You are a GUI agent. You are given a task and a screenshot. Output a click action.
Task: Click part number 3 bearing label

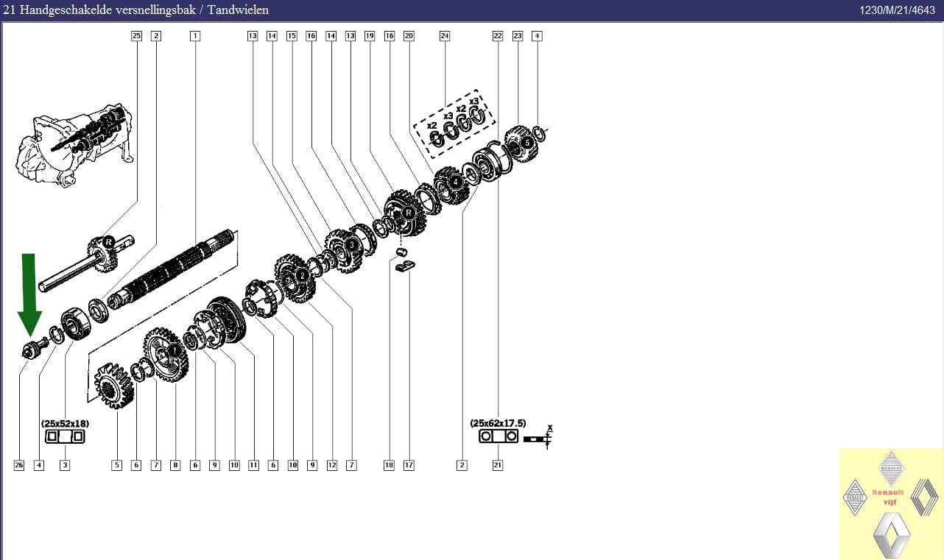[65, 465]
